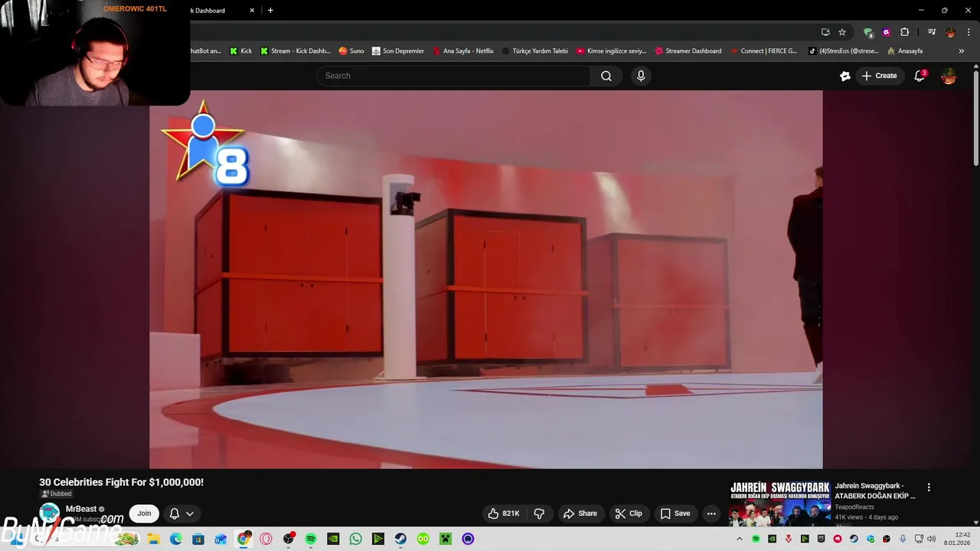Show hidden system tray icons chevron

741,539
